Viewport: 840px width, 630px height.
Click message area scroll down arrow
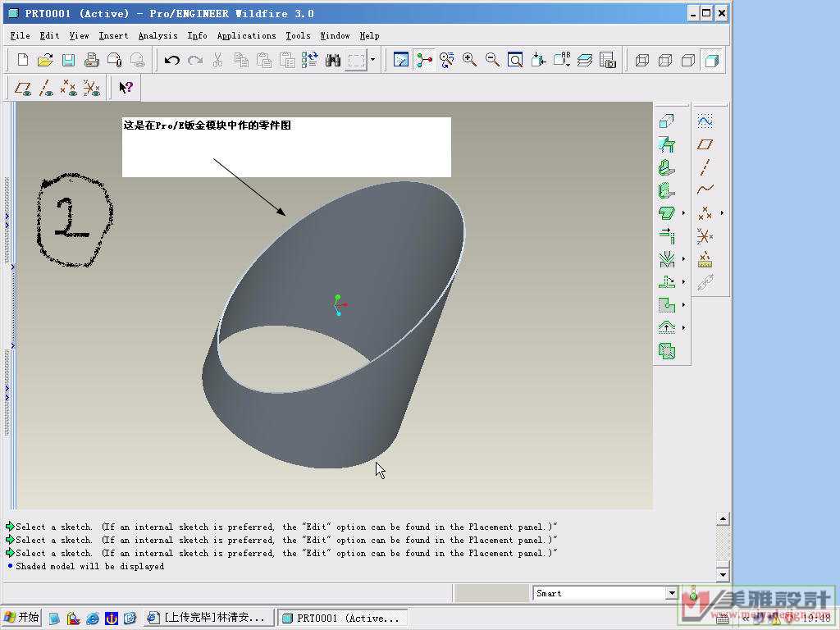723,574
